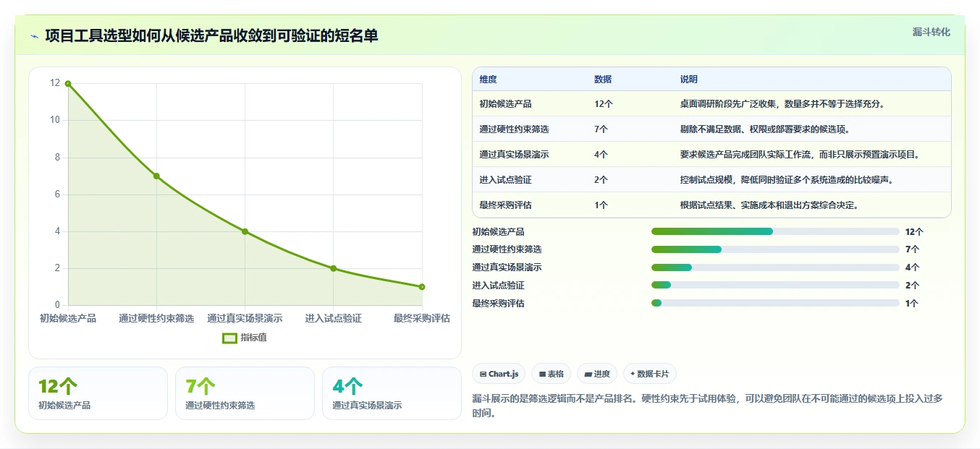Toggle the 指标值 legend item
This screenshot has width=980, height=449.
point(245,338)
